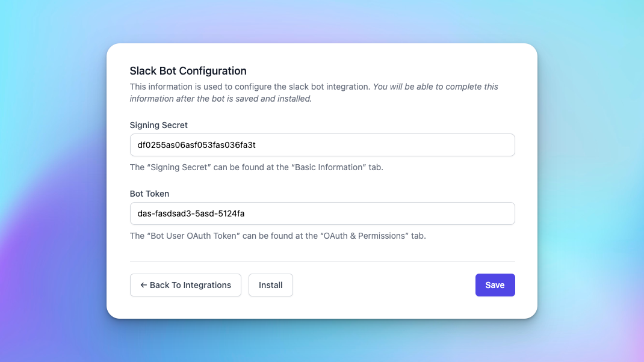
Task: Click the horizontal divider above the buttons
Action: (323, 261)
